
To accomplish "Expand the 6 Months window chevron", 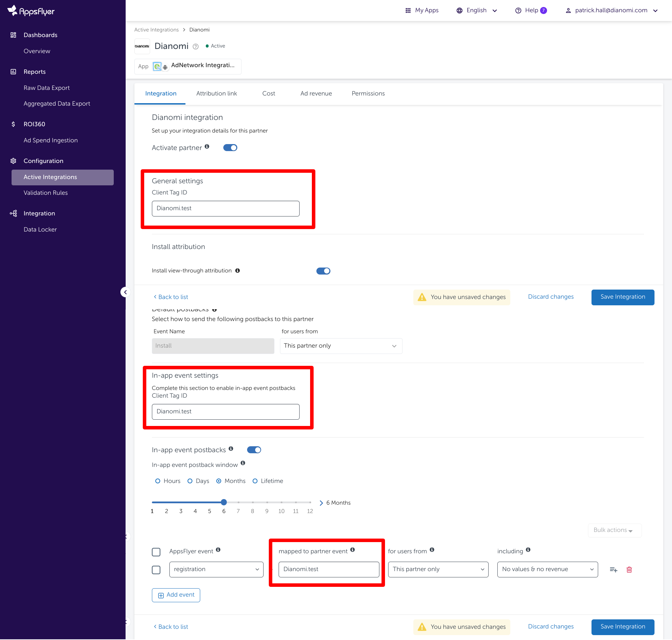I will (x=321, y=503).
